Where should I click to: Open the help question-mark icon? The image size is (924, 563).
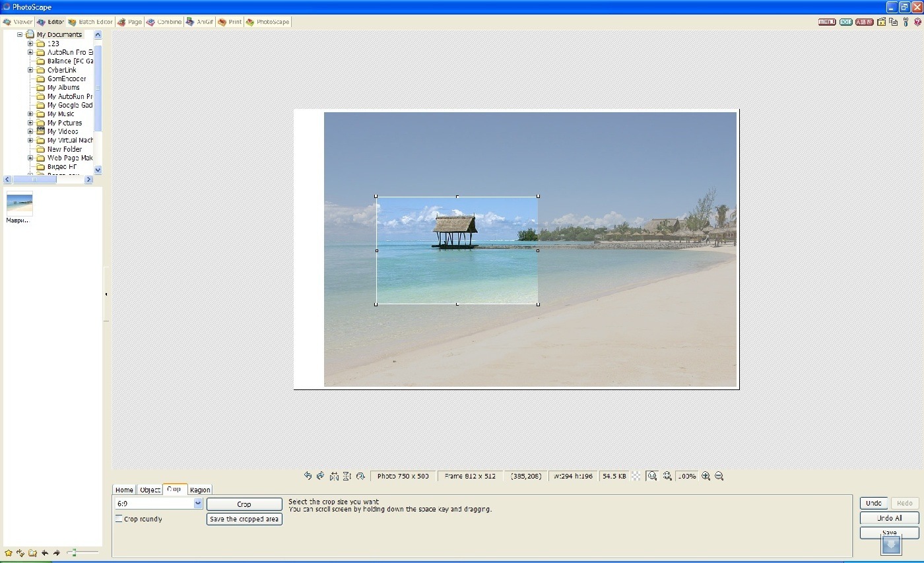pyautogui.click(x=917, y=22)
